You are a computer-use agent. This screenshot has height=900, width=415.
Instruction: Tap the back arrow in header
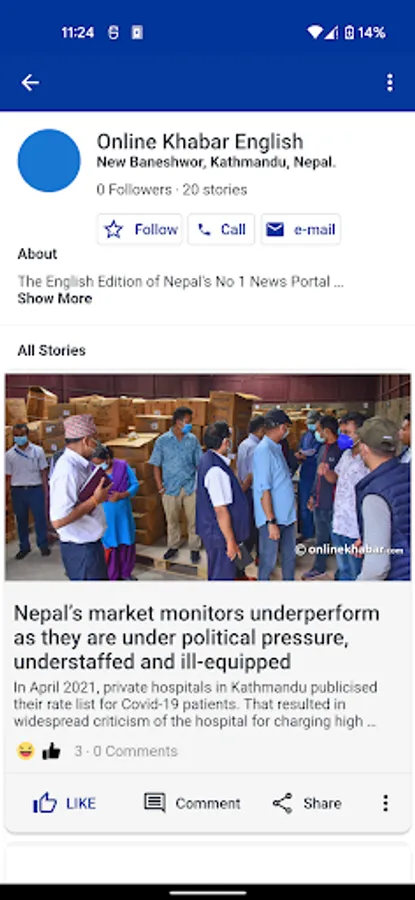coord(30,83)
